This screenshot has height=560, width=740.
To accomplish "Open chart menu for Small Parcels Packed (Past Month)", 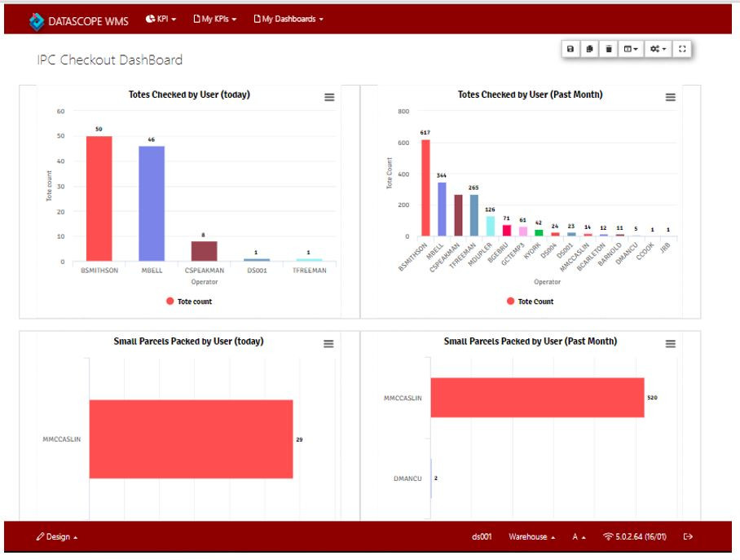I will click(671, 344).
